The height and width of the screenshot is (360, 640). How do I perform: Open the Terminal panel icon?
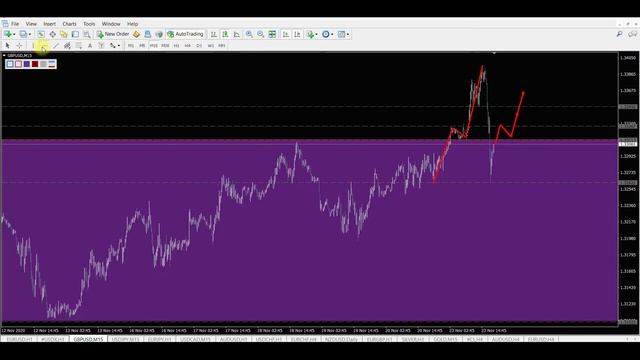pos(75,34)
